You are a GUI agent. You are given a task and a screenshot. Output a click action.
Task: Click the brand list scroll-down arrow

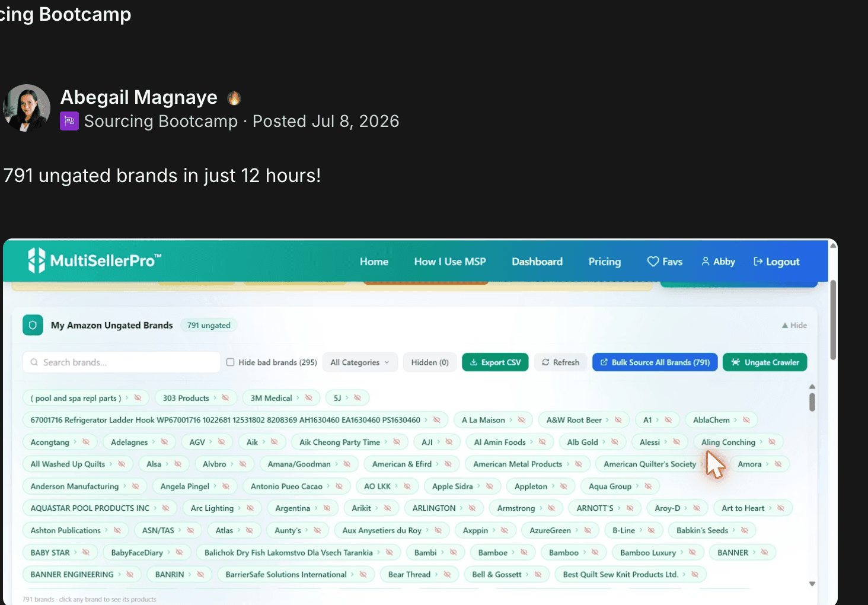(812, 584)
